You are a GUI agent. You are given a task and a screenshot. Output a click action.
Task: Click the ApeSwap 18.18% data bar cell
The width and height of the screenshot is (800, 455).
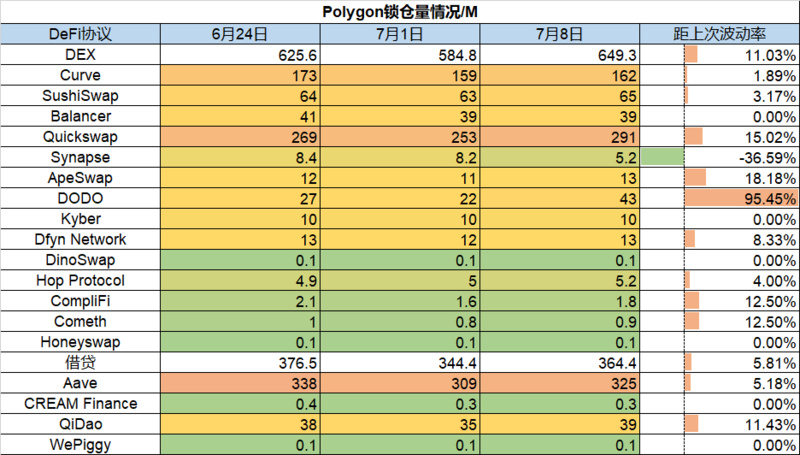tap(741, 178)
